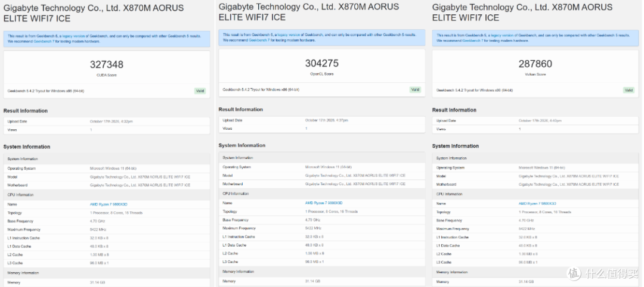Click 'Result Information' heading in OpenCL panel
Viewport: 644px width, 287px height.
coord(241,110)
